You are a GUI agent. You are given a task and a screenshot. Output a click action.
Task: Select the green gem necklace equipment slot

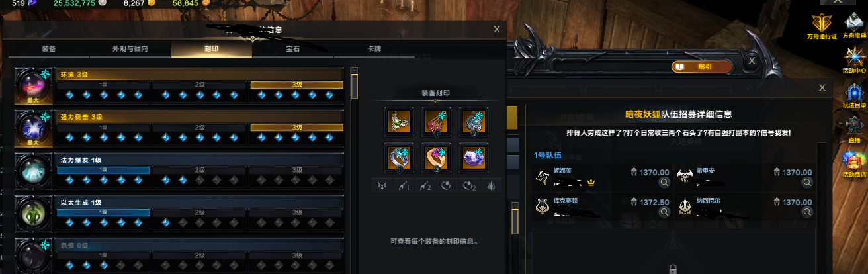[400, 120]
